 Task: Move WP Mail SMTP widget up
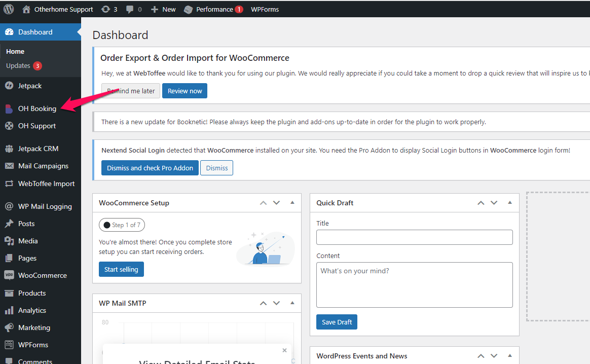pyautogui.click(x=264, y=303)
